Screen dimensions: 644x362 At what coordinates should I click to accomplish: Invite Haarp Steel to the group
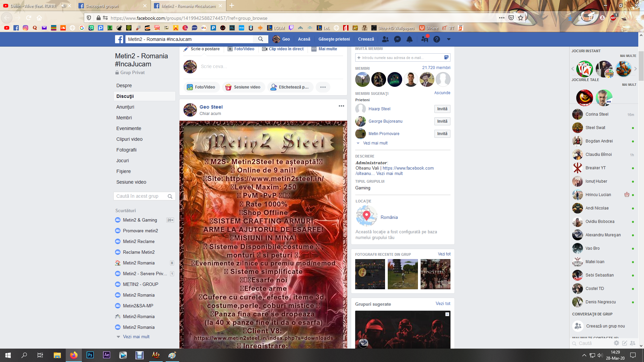[x=442, y=109]
